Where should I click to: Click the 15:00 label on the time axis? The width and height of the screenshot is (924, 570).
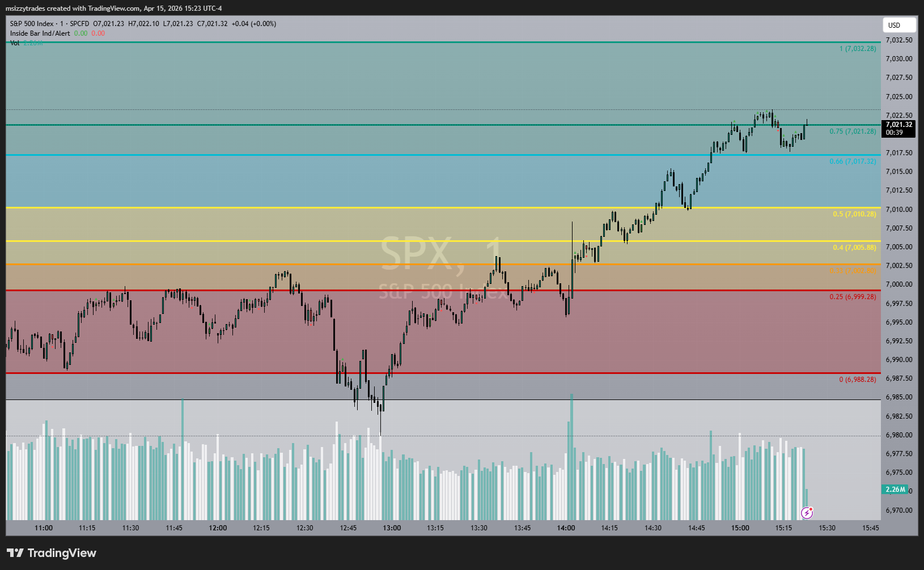740,528
